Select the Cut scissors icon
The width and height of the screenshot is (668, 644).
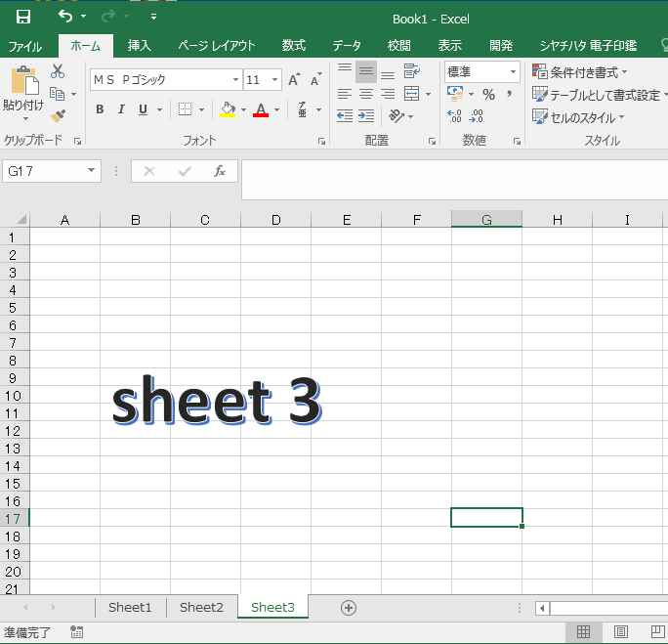[x=58, y=71]
